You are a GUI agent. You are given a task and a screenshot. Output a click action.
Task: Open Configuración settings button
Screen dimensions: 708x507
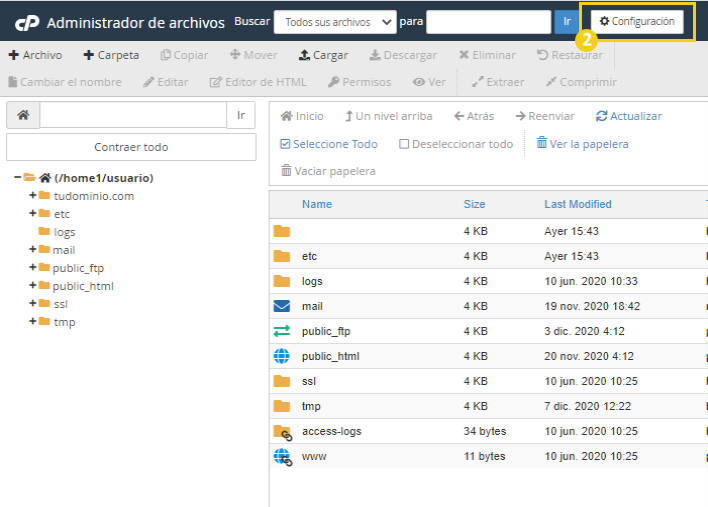pyautogui.click(x=637, y=22)
